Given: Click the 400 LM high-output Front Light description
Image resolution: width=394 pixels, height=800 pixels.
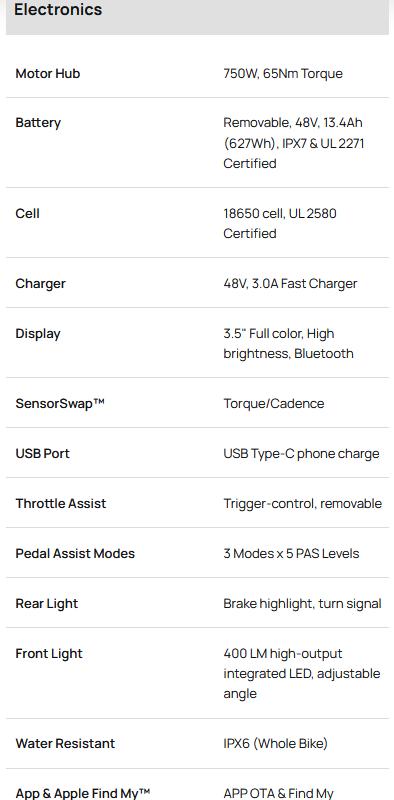Looking at the screenshot, I should [302, 673].
